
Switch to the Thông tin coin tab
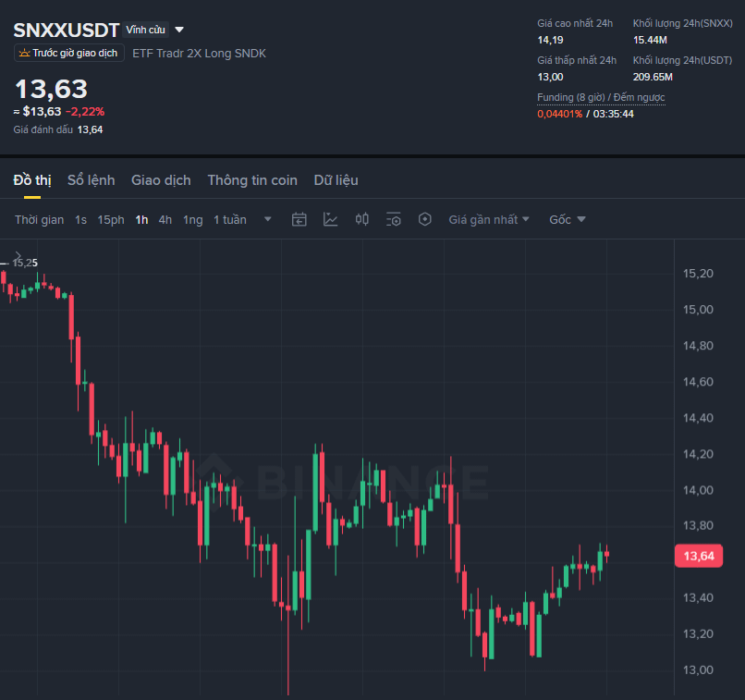click(x=252, y=180)
